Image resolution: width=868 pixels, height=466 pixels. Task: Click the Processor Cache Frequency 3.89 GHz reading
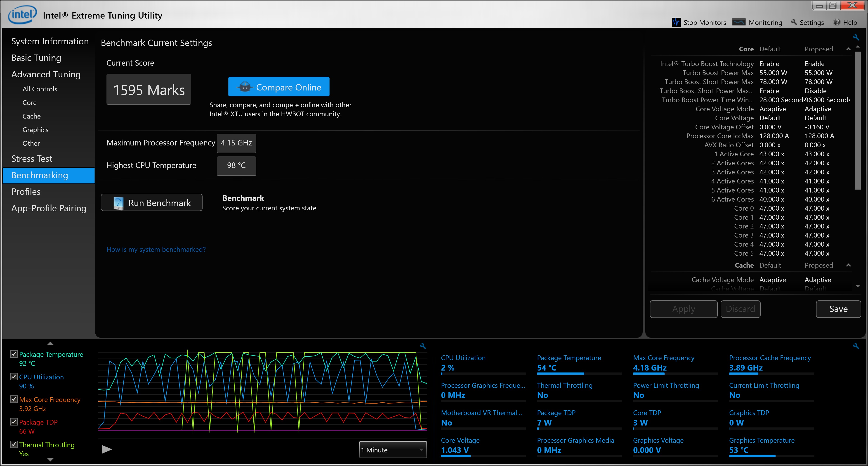pyautogui.click(x=746, y=368)
